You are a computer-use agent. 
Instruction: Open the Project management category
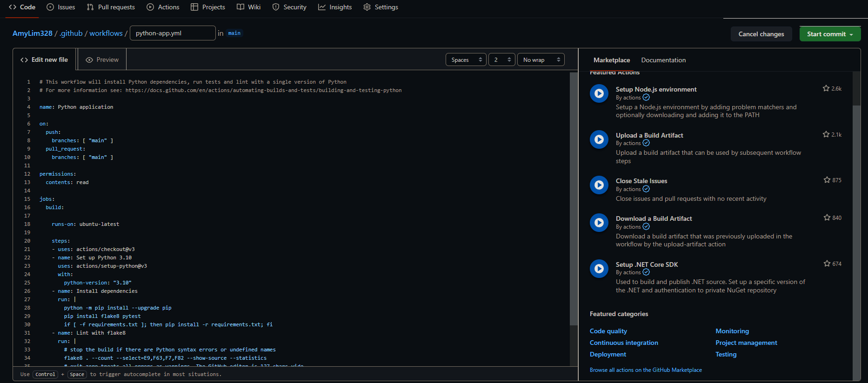746,343
